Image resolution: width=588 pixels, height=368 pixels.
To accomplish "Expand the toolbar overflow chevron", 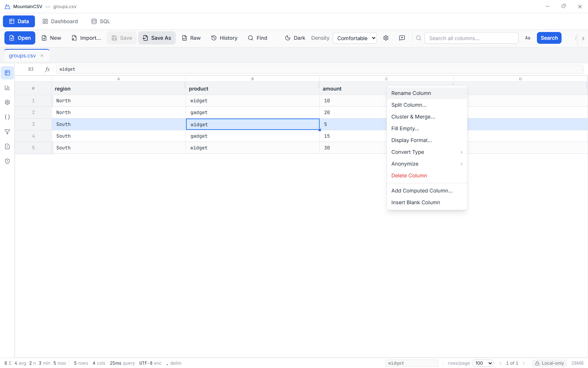I will 583,38.
